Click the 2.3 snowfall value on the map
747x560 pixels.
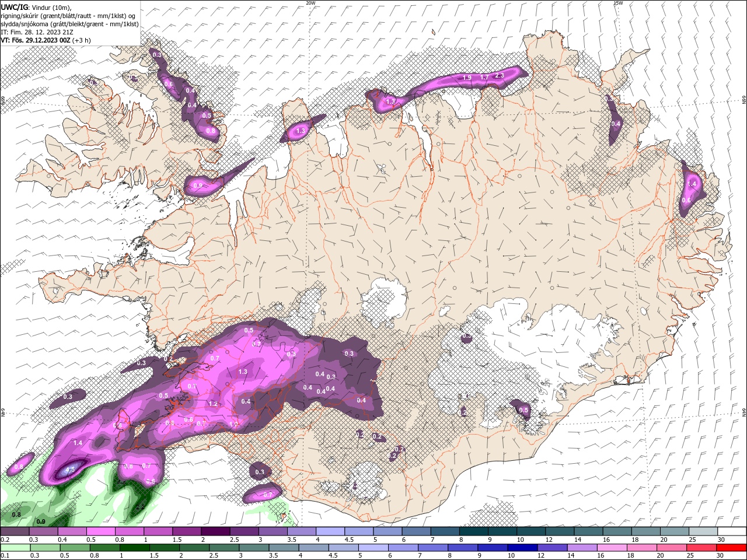click(x=499, y=75)
